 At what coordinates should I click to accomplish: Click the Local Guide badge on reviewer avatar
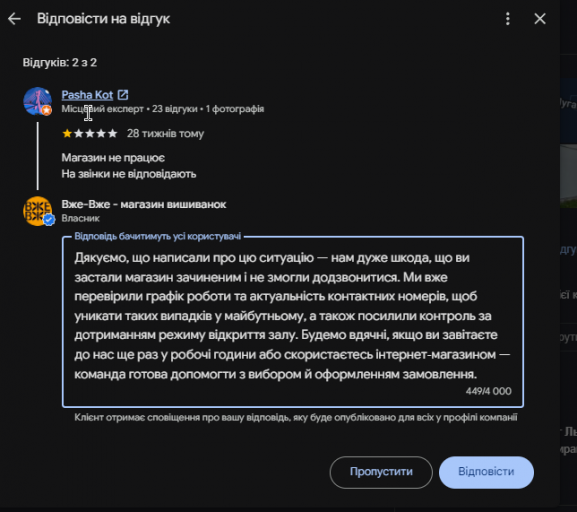point(47,110)
